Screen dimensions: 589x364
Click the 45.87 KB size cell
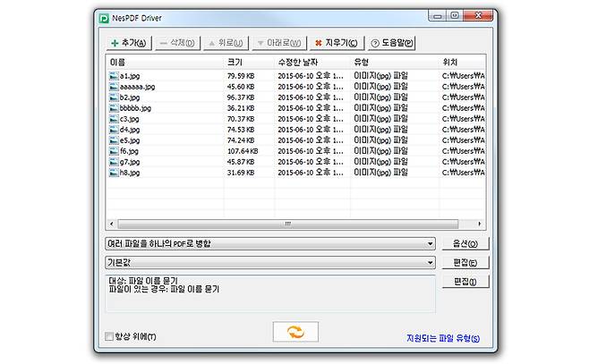[241, 162]
